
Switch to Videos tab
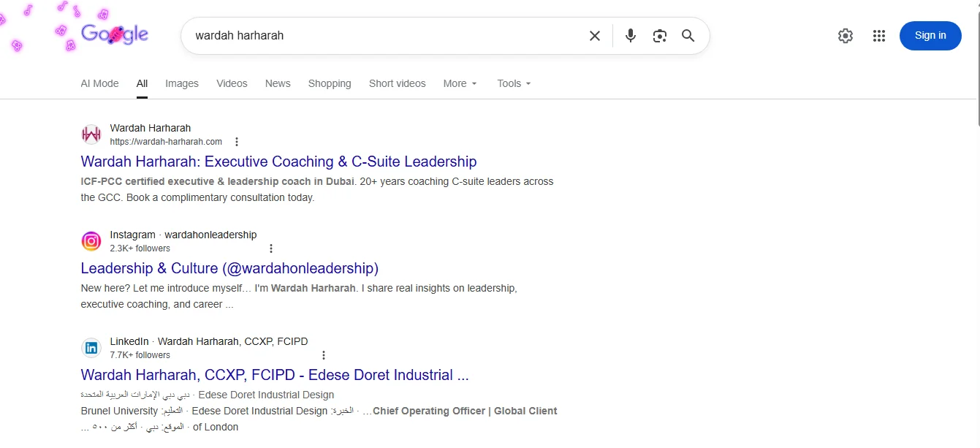[232, 83]
